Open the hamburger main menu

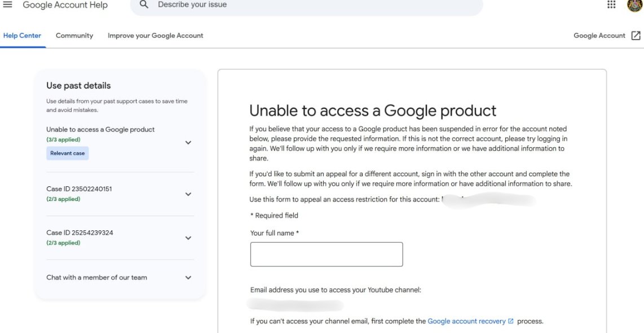(x=7, y=5)
